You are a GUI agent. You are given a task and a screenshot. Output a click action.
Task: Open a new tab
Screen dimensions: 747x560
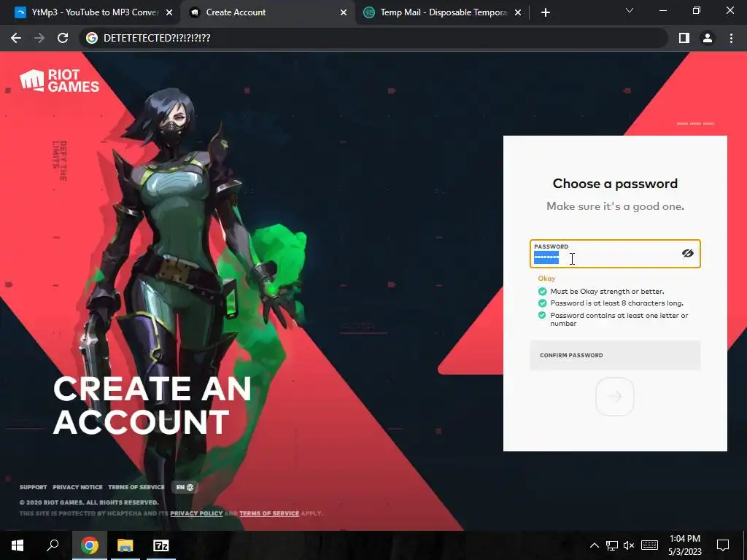[x=546, y=13]
